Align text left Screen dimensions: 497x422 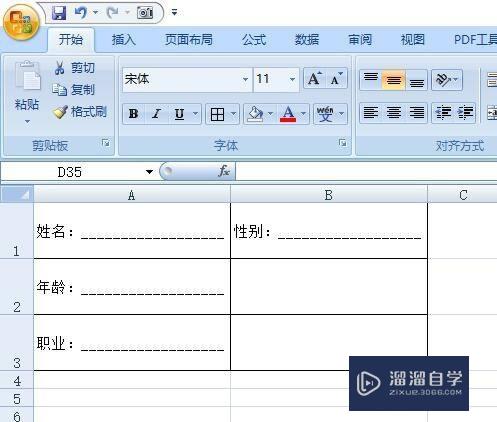pyautogui.click(x=371, y=113)
